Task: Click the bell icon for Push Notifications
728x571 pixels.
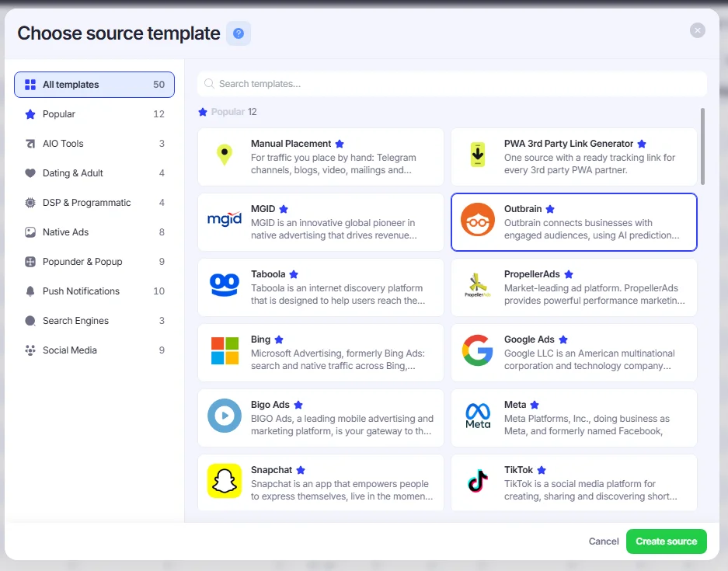Action: [30, 291]
